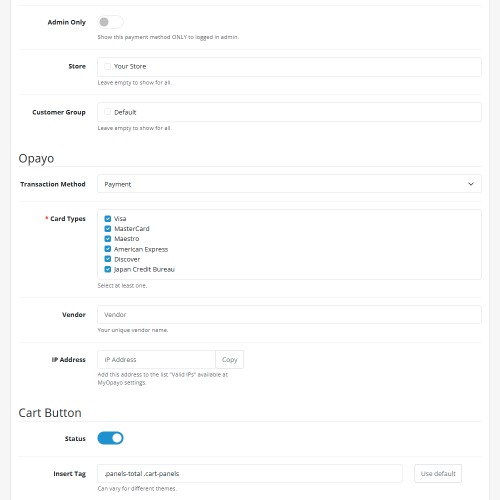
Task: Untick the Discover checkbox
Action: [108, 259]
